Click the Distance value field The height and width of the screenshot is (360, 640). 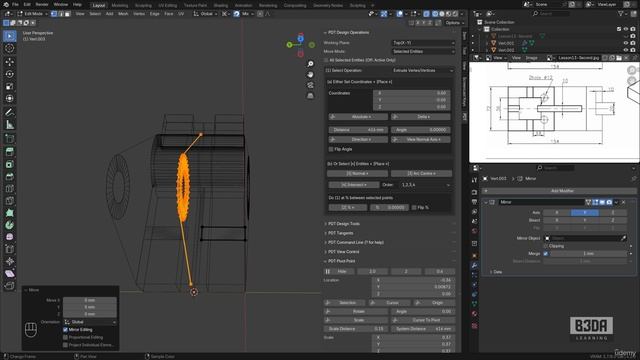358,130
